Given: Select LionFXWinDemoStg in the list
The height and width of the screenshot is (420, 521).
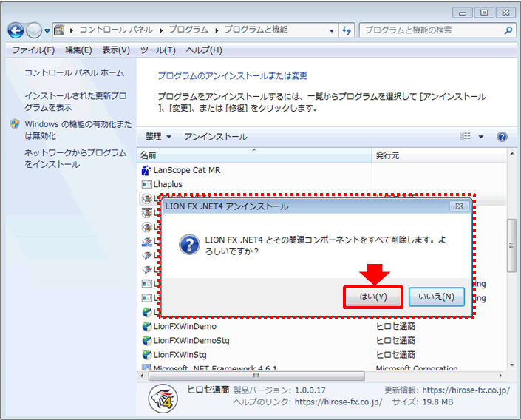Looking at the screenshot, I should click(x=191, y=341).
